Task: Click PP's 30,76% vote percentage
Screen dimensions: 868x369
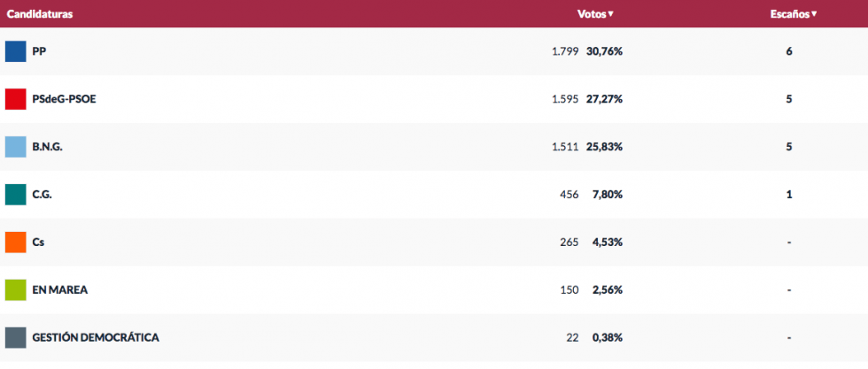Action: pyautogui.click(x=604, y=51)
